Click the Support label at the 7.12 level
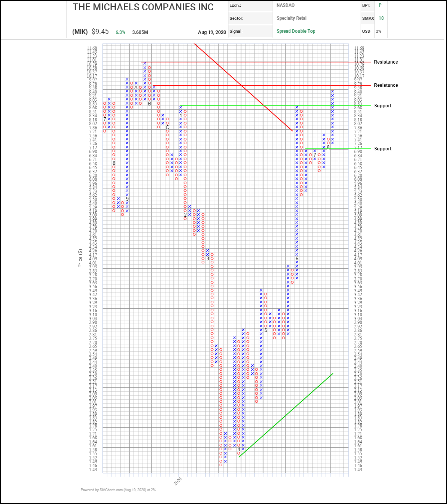This screenshot has width=447, height=504. pos(383,149)
